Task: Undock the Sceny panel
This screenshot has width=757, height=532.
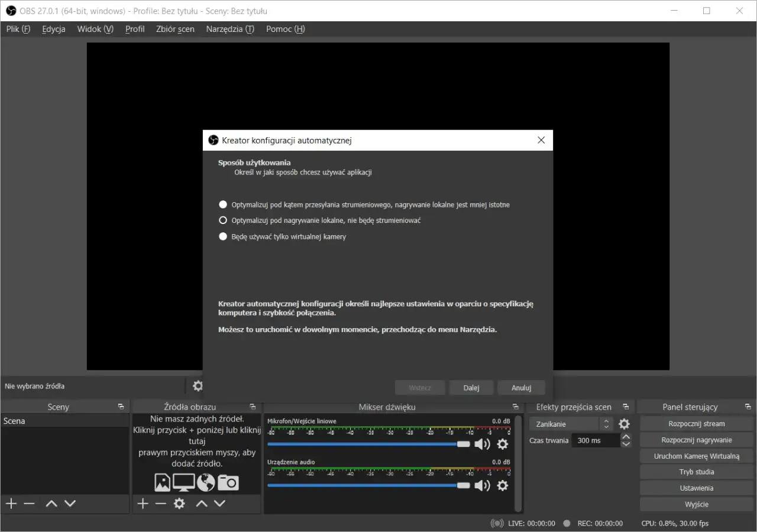Action: (x=121, y=407)
